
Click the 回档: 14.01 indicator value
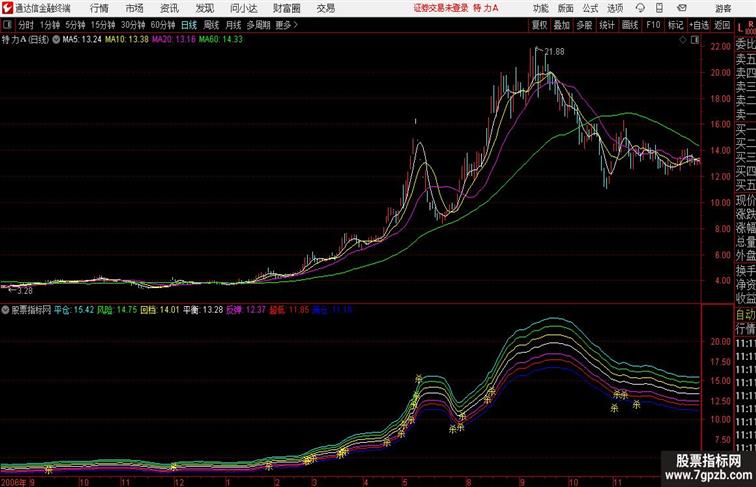click(x=160, y=310)
